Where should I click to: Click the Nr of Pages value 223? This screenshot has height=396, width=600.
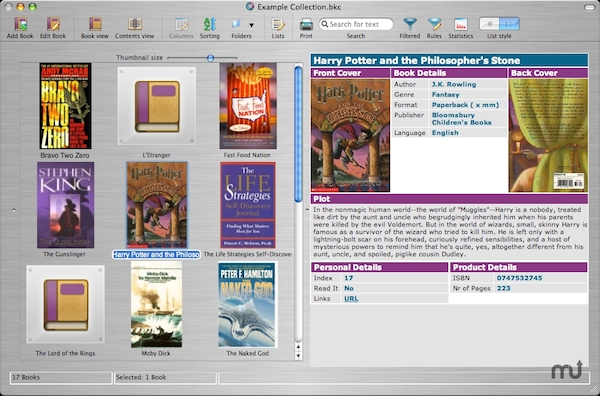tap(504, 288)
